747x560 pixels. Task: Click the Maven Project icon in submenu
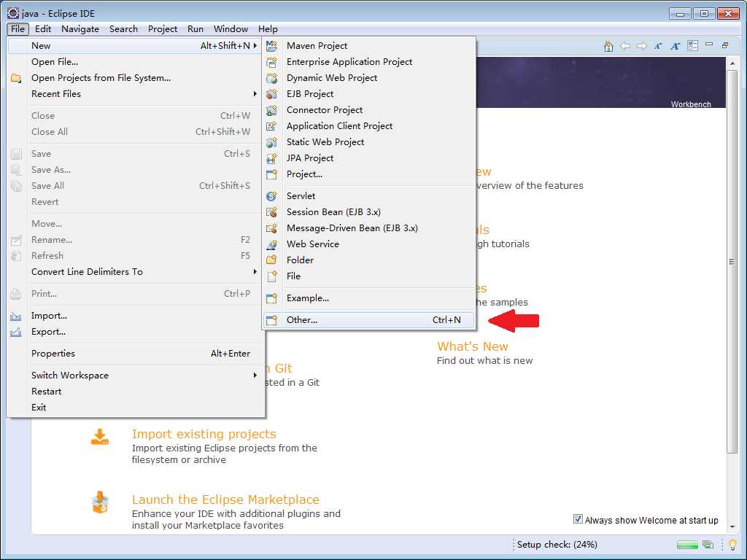(271, 46)
